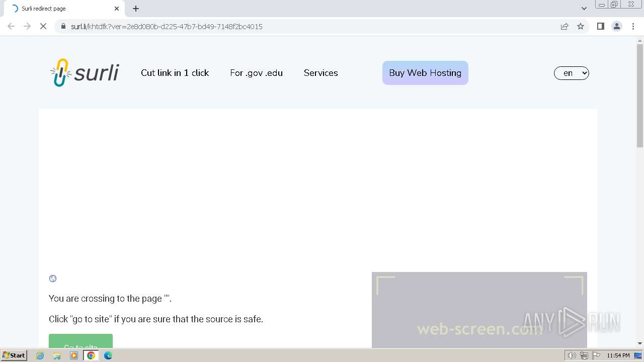Open Microsoft Edge from taskbar

pyautogui.click(x=108, y=355)
